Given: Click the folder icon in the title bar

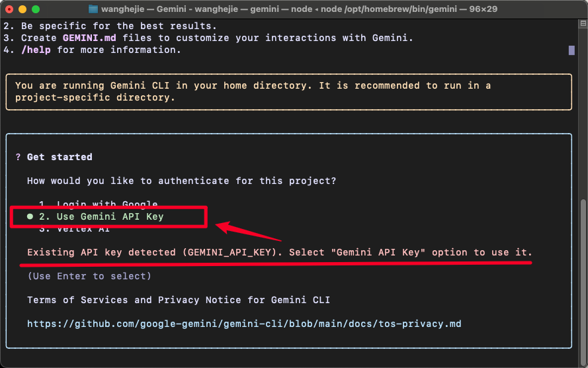Looking at the screenshot, I should (x=93, y=9).
